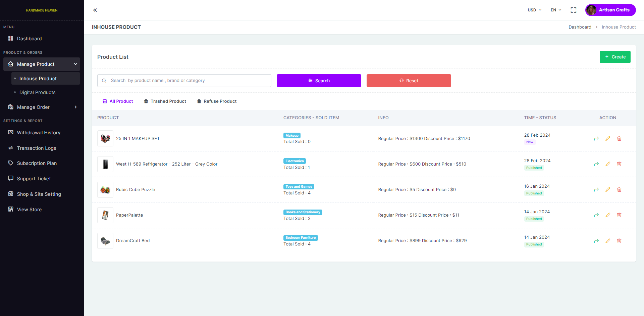The width and height of the screenshot is (644, 316).
Task: Delete the Rubic Cube Puzzle product
Action: tap(619, 190)
